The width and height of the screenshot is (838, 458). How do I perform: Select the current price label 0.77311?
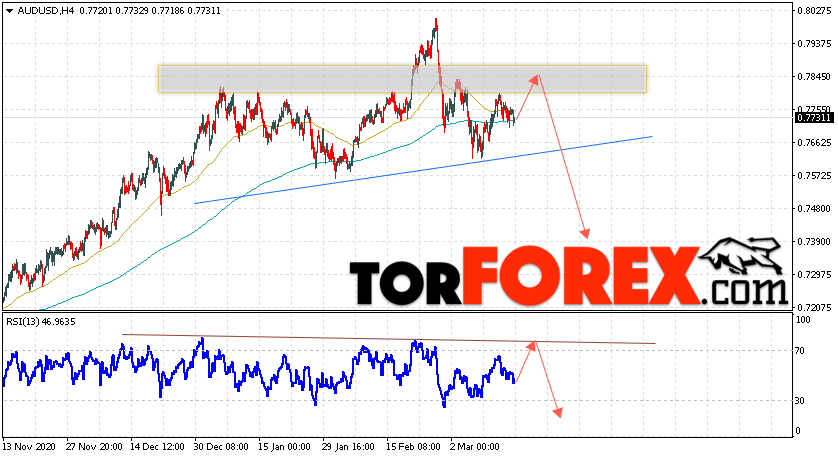click(x=814, y=118)
